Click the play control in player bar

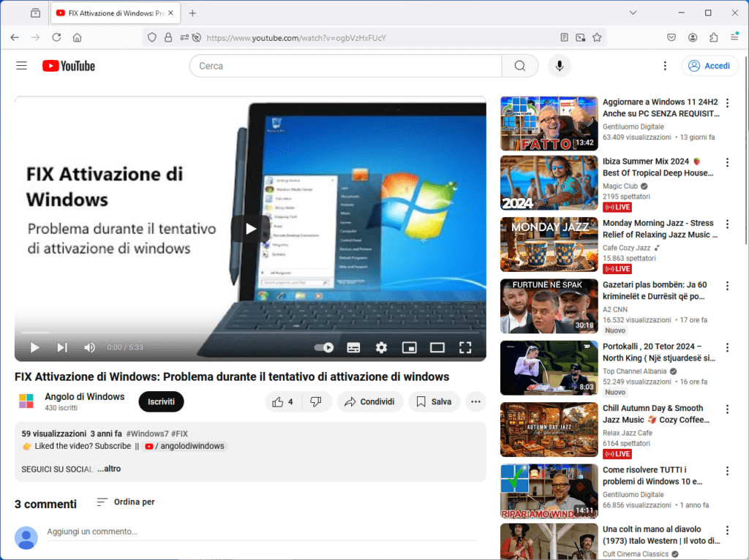click(35, 347)
